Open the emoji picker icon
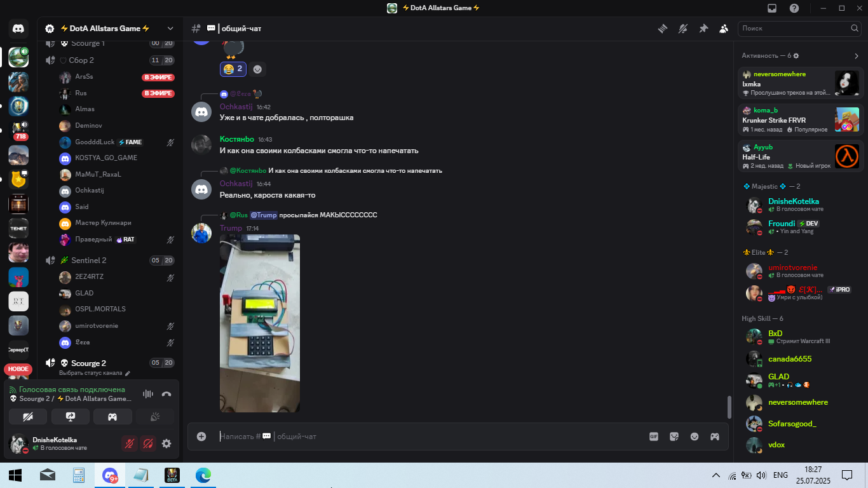Viewport: 868px width, 488px height. point(695,437)
